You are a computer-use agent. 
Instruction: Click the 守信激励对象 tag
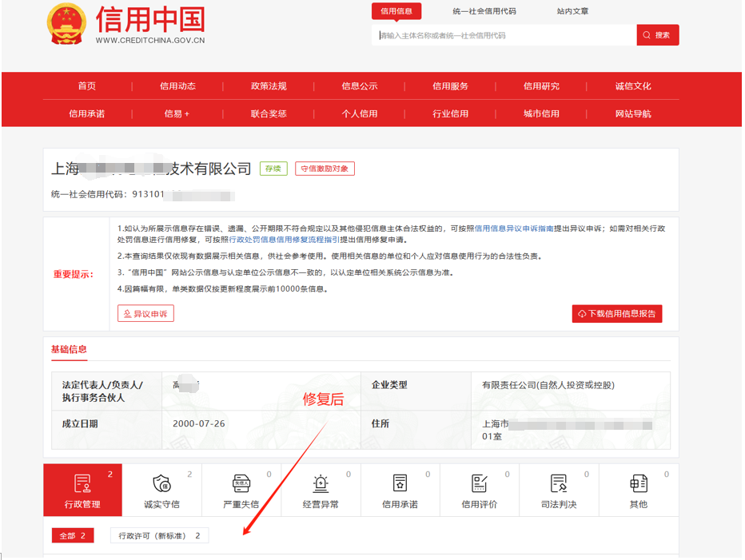[x=325, y=169]
